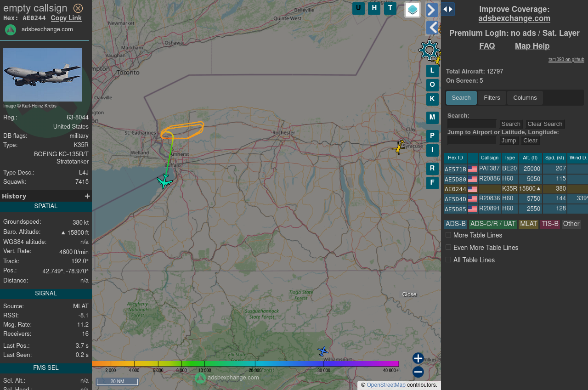This screenshot has height=390, width=588.
Task: Sort table by Callsign column
Action: coord(490,158)
